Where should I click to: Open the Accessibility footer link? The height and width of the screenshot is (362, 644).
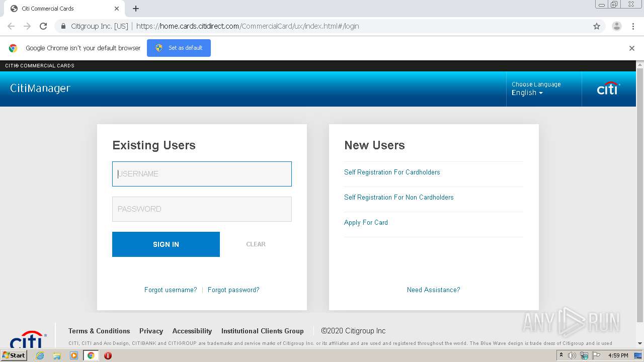click(x=192, y=331)
